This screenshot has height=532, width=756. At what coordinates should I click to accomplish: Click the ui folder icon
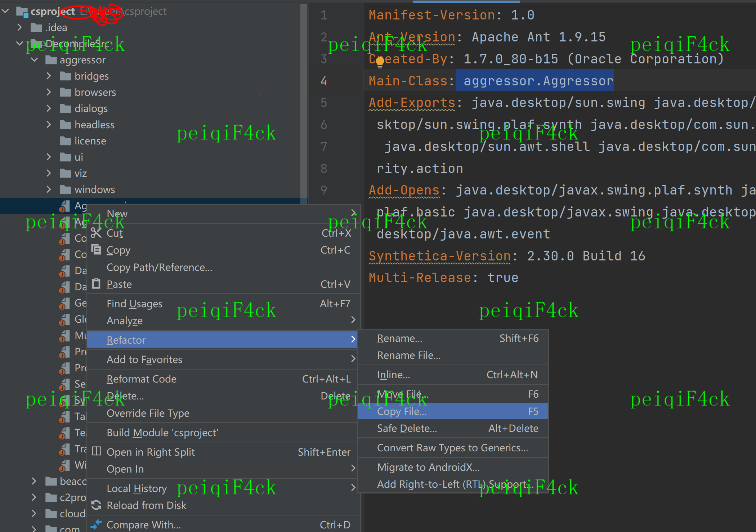point(66,157)
